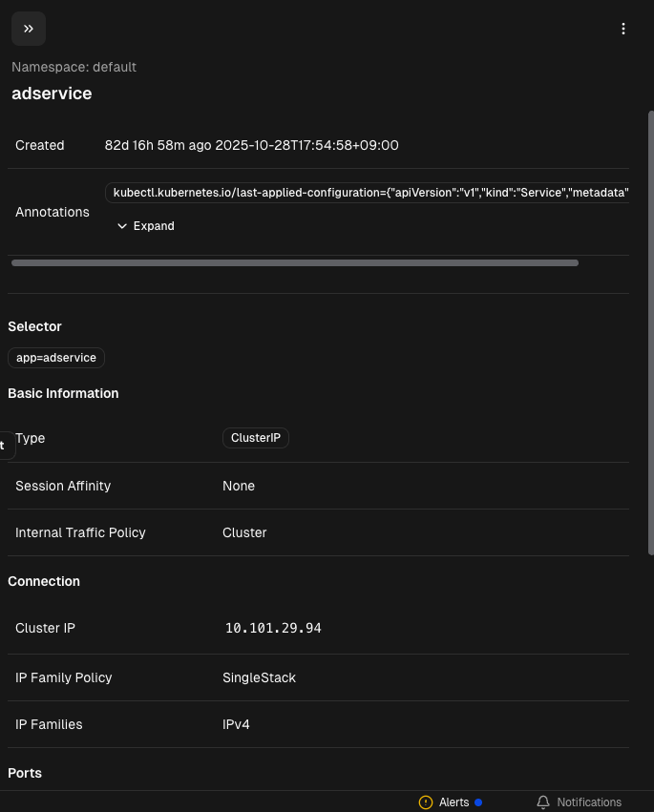The image size is (654, 812).
Task: Click the Cluster IP address 10.101.29.94
Action: pos(273,628)
